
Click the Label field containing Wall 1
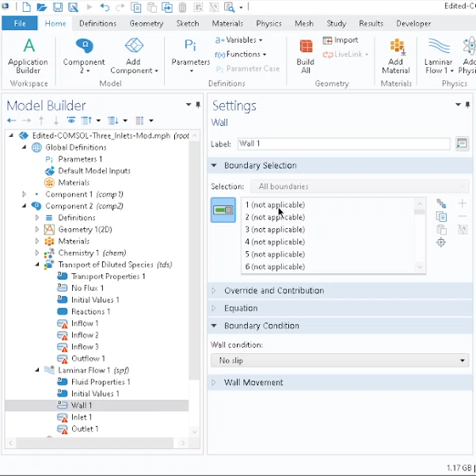pyautogui.click(x=344, y=143)
